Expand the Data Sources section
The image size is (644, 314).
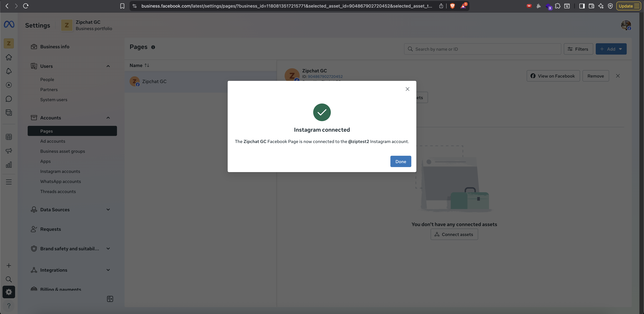[108, 209]
